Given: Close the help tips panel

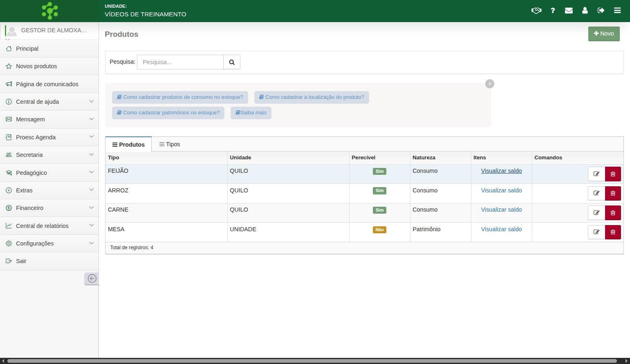Looking at the screenshot, I should (x=490, y=84).
